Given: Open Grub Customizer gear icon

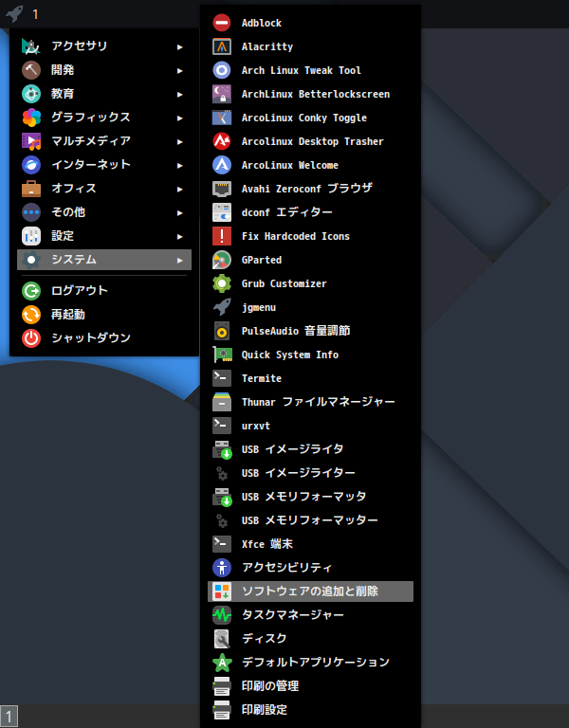Looking at the screenshot, I should 222,283.
